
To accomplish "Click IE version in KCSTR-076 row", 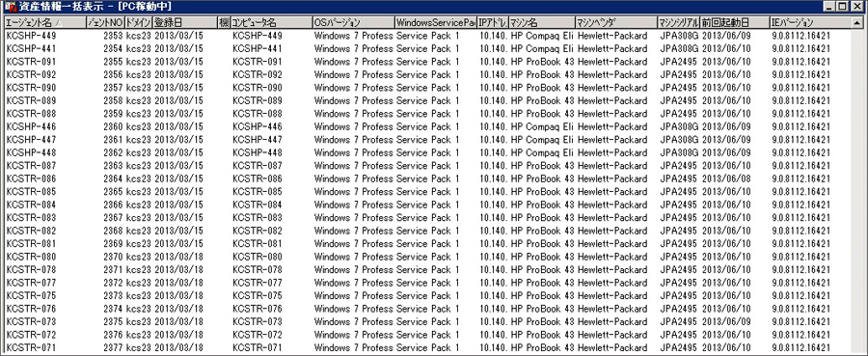I will pos(800,309).
